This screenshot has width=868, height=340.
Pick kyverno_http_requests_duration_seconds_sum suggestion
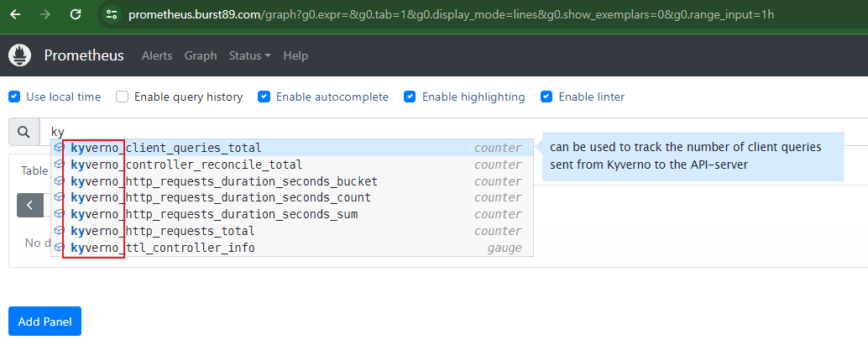[x=292, y=214]
